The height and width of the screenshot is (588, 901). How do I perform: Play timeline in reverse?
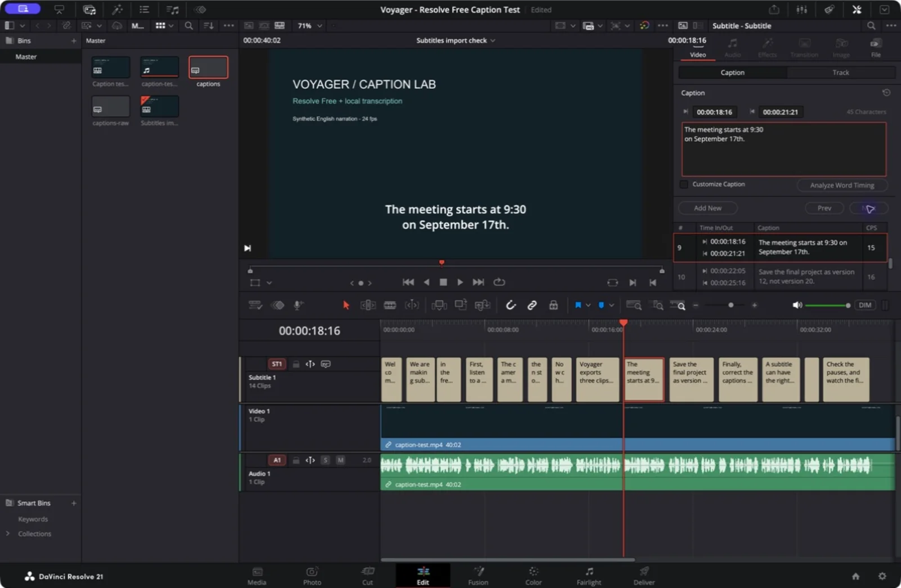click(426, 282)
